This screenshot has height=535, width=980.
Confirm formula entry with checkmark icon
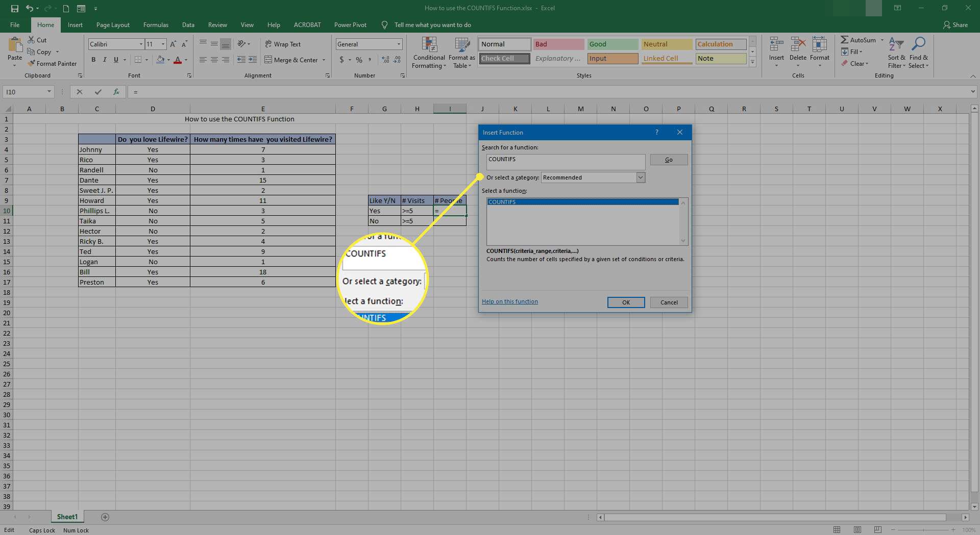click(x=98, y=92)
